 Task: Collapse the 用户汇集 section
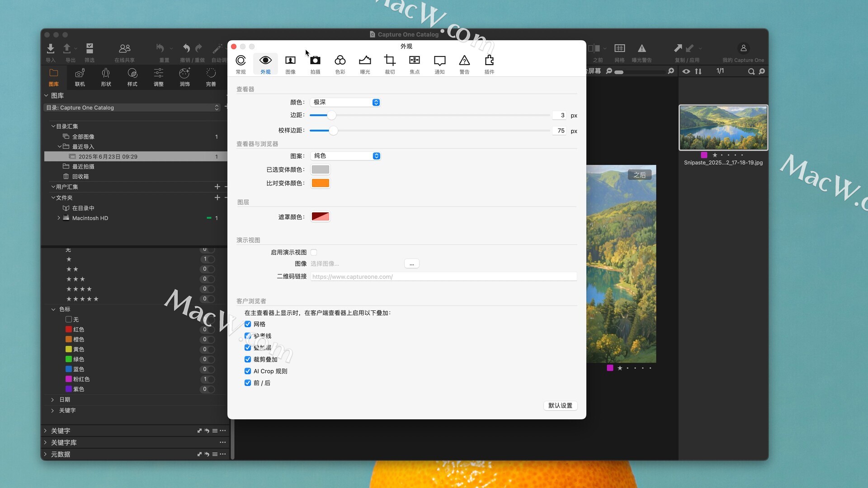coord(53,187)
